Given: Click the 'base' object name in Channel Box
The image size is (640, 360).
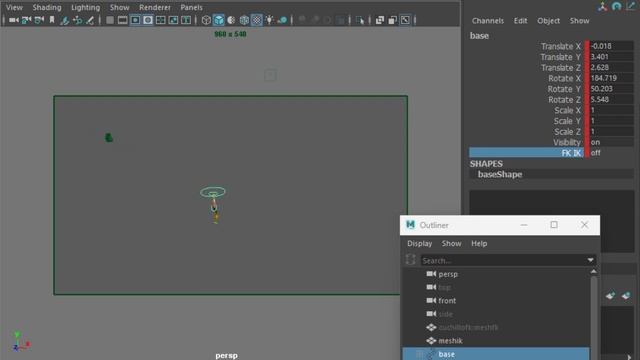Looking at the screenshot, I should 479,36.
